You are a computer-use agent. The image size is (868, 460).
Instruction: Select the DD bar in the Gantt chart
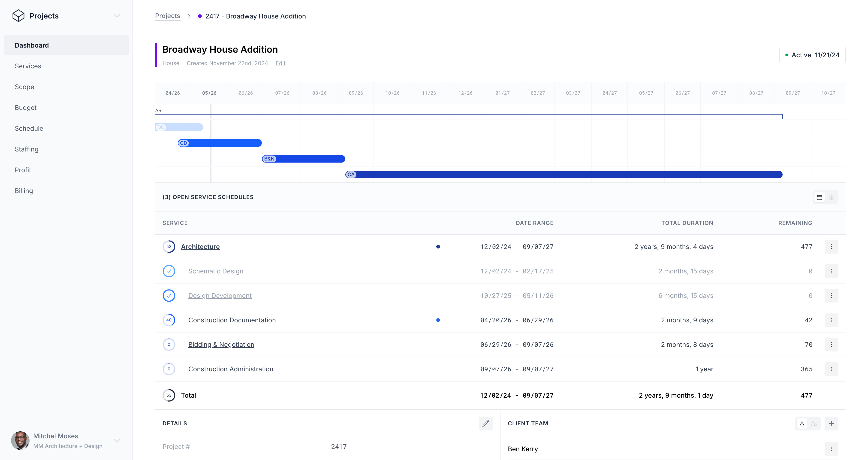pos(179,127)
